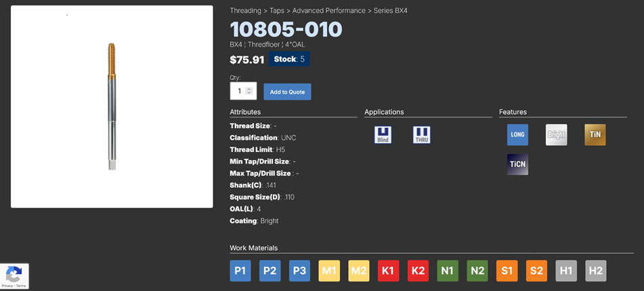Open the tap product image
This screenshot has width=644, height=291.
pyautogui.click(x=112, y=106)
